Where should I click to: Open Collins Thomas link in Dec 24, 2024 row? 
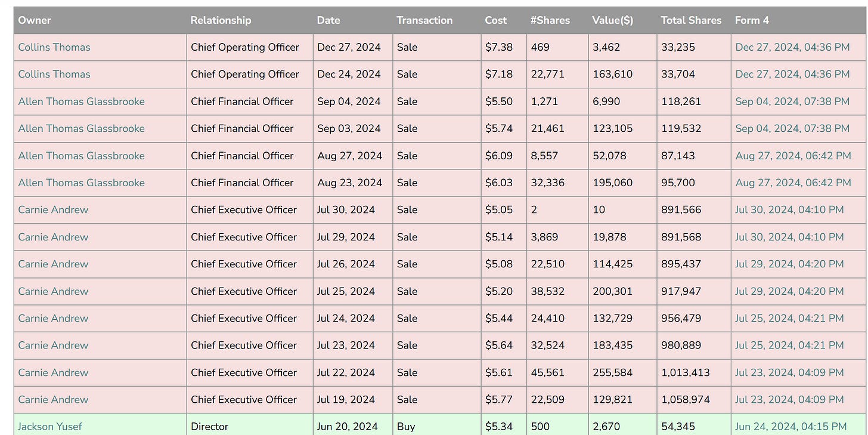click(x=54, y=74)
